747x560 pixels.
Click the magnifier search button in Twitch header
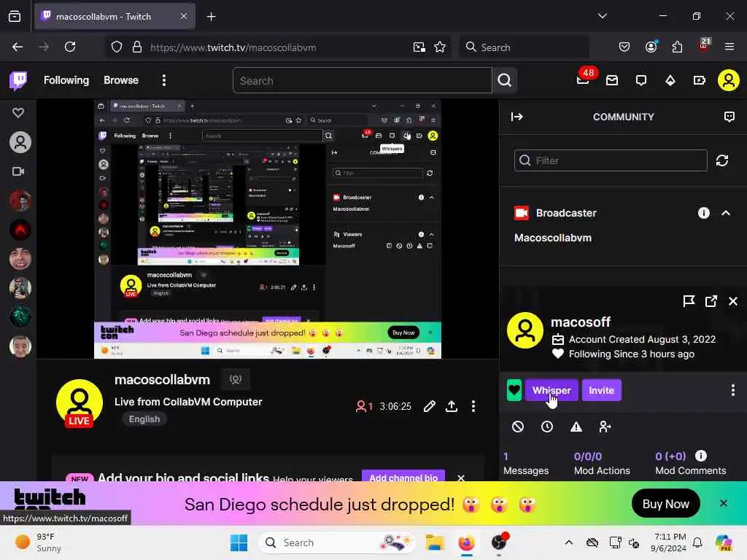click(505, 80)
